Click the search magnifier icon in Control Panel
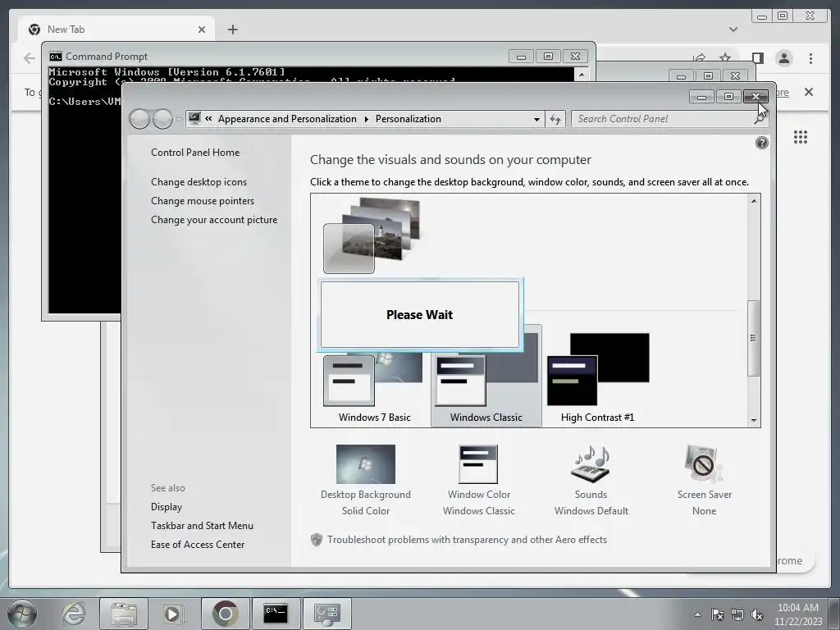 click(x=759, y=119)
